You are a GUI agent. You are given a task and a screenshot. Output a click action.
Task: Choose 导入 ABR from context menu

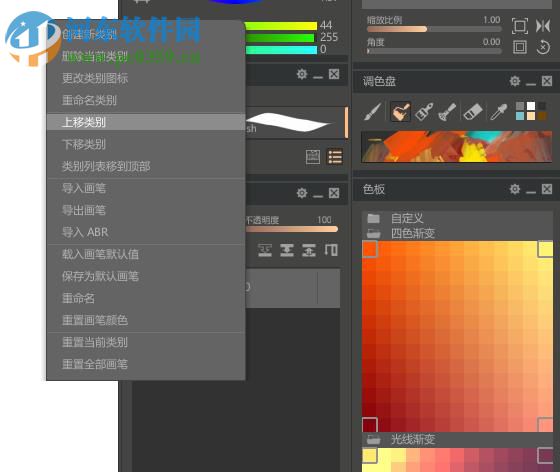(146, 232)
